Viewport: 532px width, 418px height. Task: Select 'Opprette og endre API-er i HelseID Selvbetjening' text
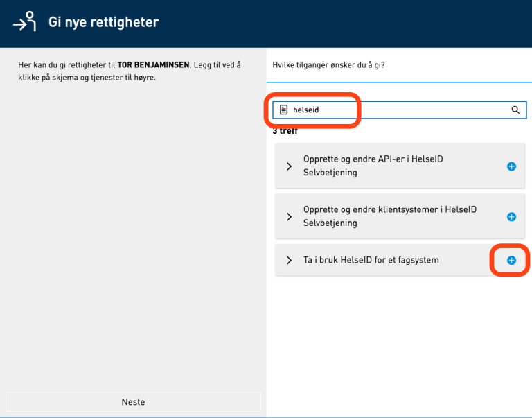373,166
